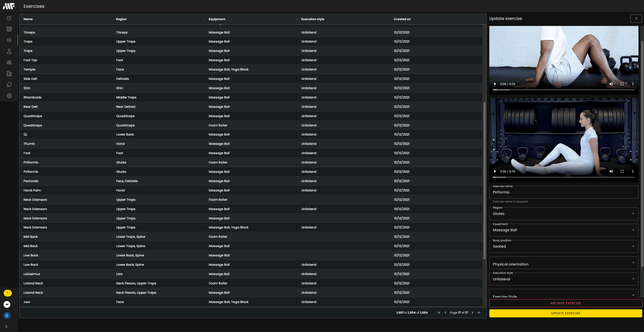The width and height of the screenshot is (644, 332).
Task: Go to the first page of results
Action: tap(439, 313)
